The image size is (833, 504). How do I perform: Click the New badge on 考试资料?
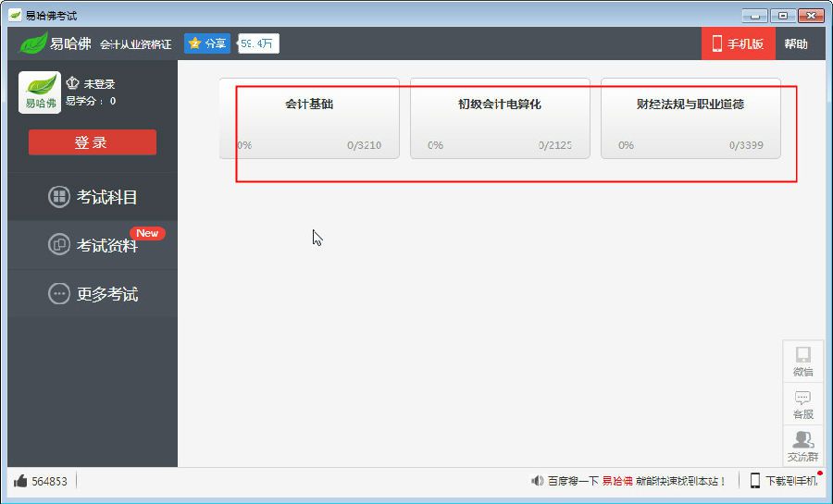point(147,233)
